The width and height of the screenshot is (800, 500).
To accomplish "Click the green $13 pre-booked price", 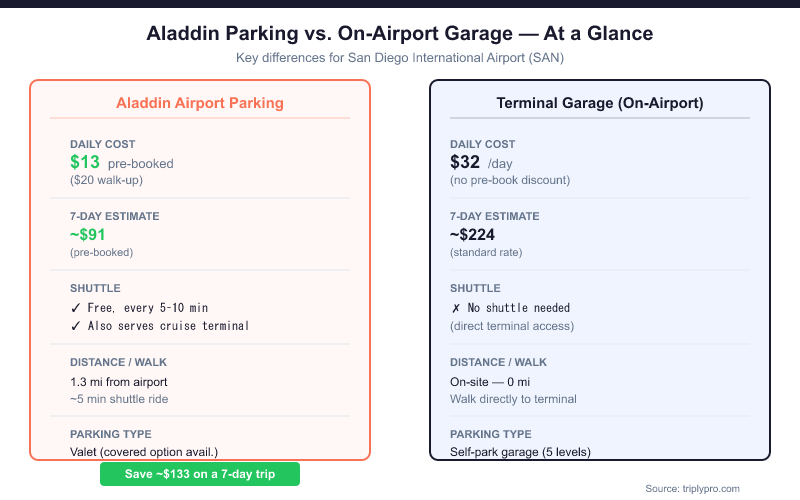I will click(x=85, y=162).
